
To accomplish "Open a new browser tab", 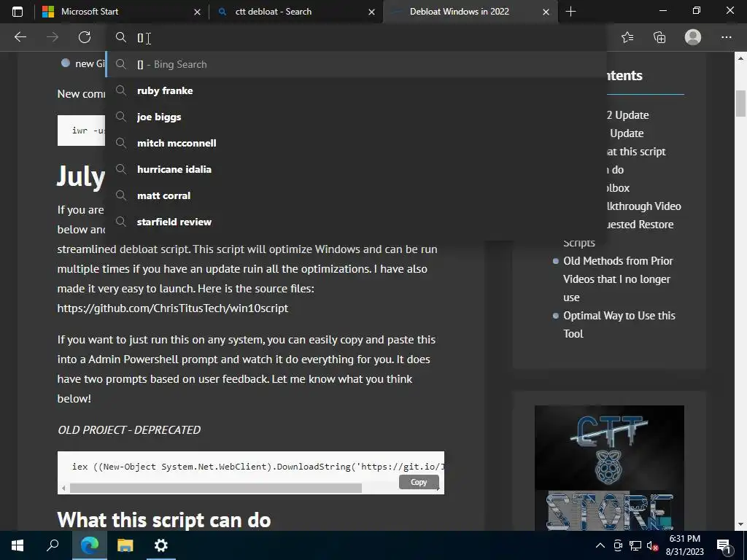I will click(570, 12).
